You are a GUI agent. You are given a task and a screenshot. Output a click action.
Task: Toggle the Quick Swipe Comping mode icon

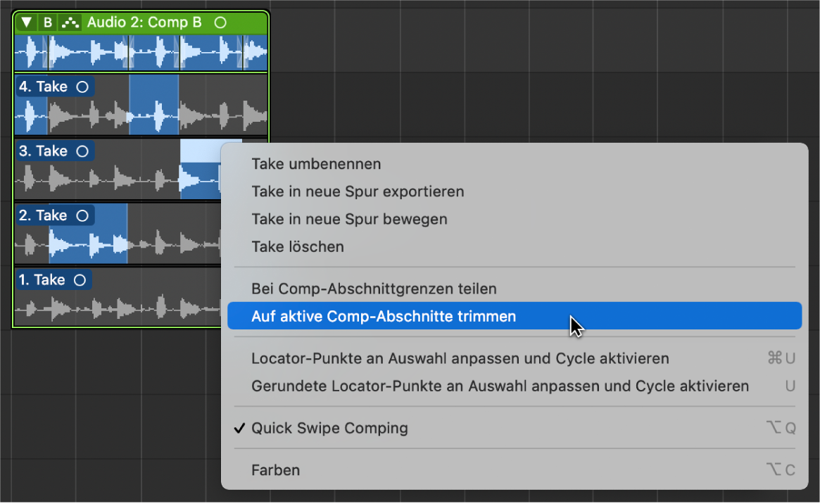coord(70,23)
